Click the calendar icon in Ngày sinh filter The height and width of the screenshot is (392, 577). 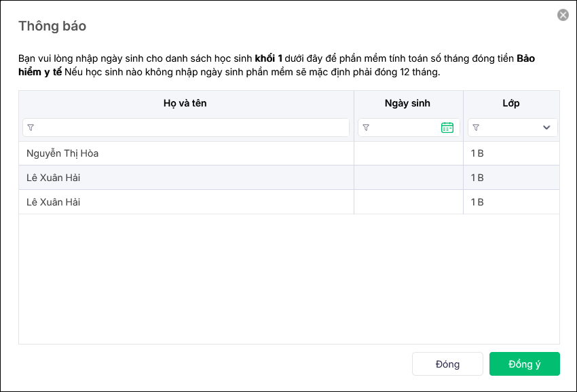[447, 128]
